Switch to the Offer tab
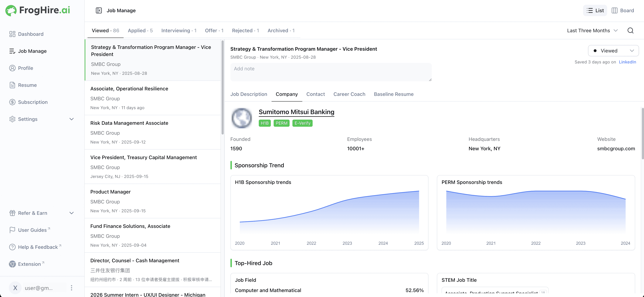This screenshot has width=644, height=297. (x=214, y=30)
